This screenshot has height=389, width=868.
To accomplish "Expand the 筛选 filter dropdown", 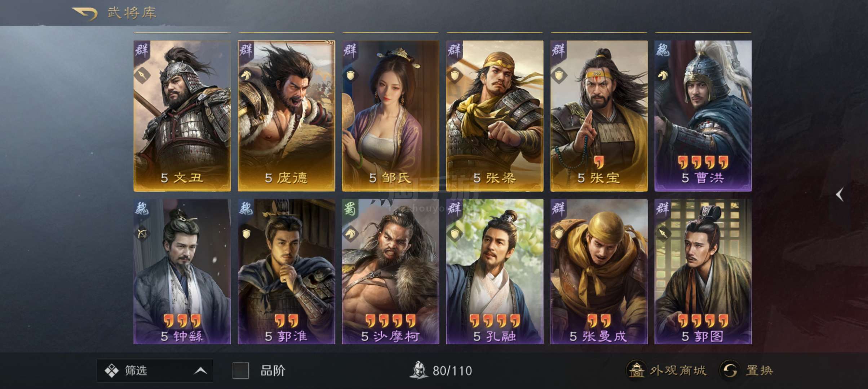I will (x=155, y=370).
